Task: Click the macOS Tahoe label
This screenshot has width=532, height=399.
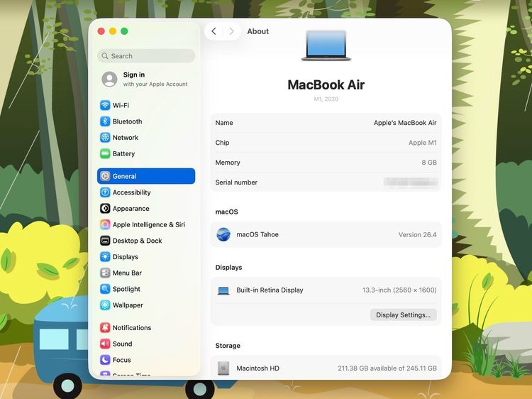Action: (x=257, y=235)
